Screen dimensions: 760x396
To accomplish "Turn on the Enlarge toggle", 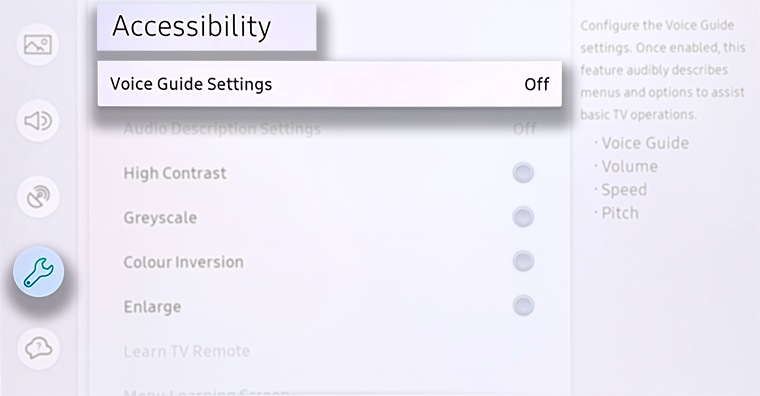I will [x=523, y=306].
